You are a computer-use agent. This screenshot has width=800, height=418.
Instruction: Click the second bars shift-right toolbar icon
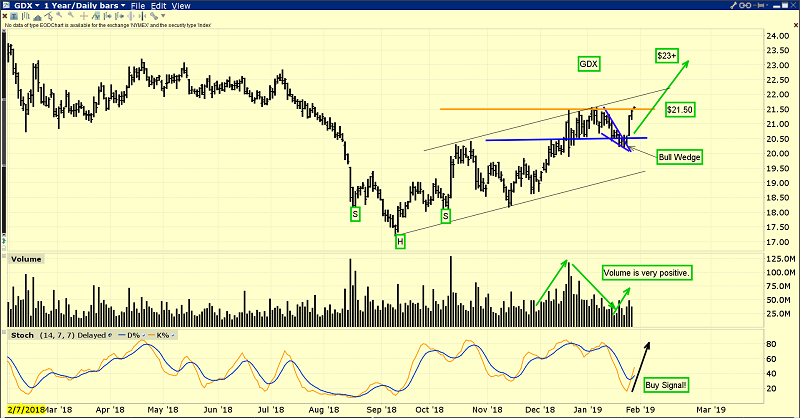click(119, 16)
